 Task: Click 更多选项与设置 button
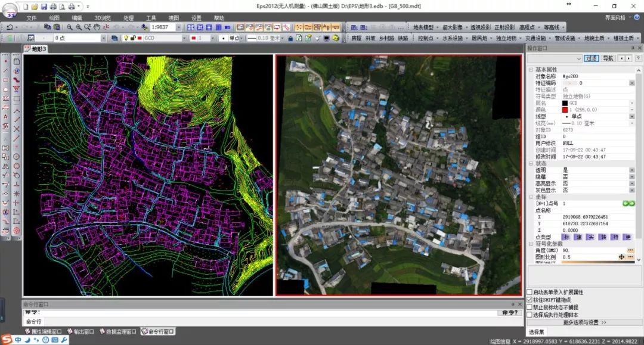pyautogui.click(x=584, y=322)
